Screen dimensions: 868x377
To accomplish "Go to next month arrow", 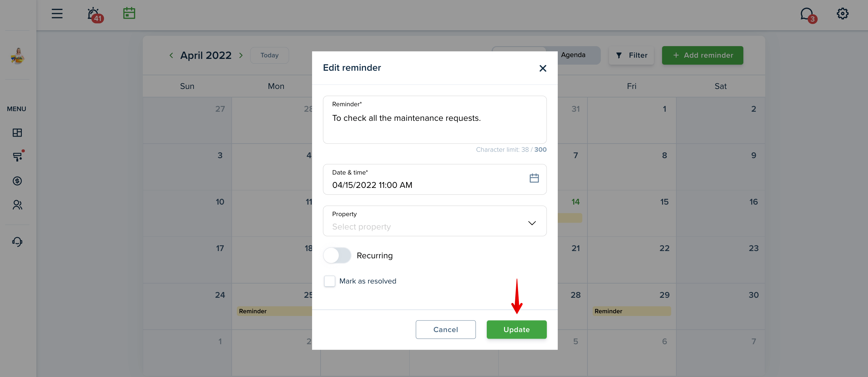I will click(241, 56).
